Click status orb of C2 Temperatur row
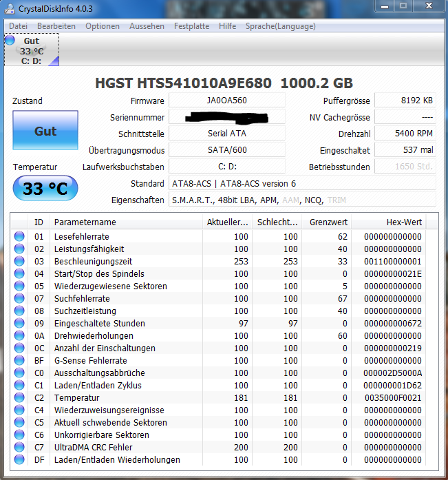Image resolution: width=448 pixels, height=480 pixels. tap(19, 397)
